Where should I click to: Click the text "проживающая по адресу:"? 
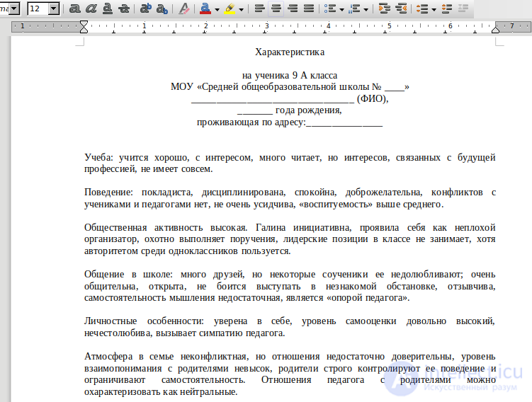click(x=251, y=122)
